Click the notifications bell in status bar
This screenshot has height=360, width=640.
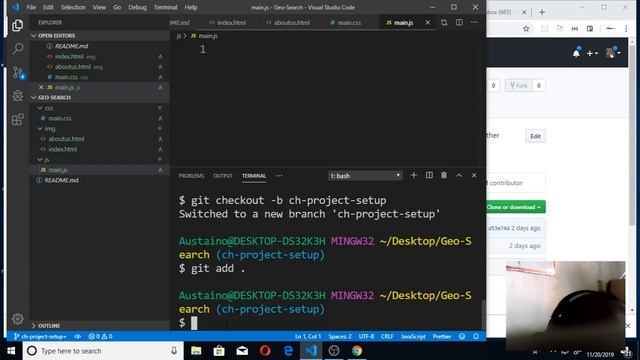click(x=476, y=336)
